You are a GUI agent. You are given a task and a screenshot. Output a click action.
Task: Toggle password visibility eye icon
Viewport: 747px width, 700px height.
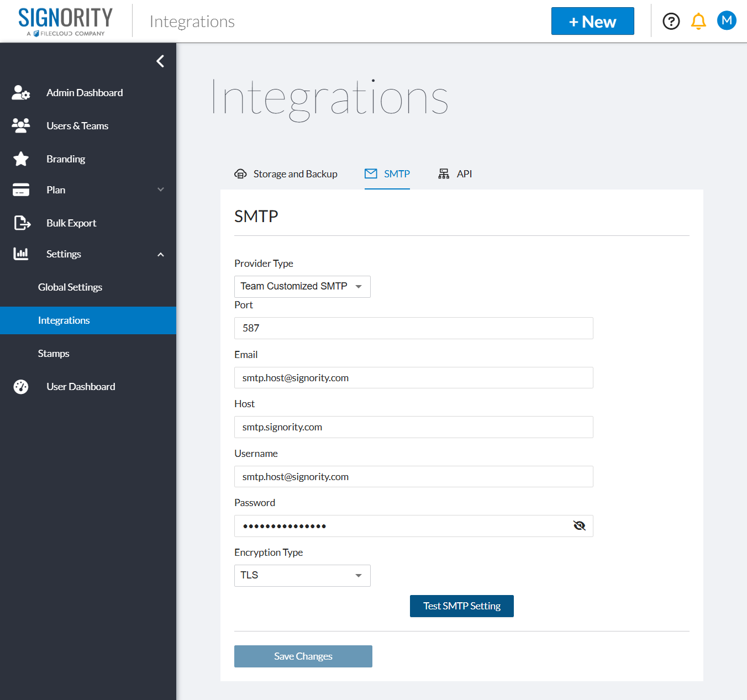tap(579, 526)
